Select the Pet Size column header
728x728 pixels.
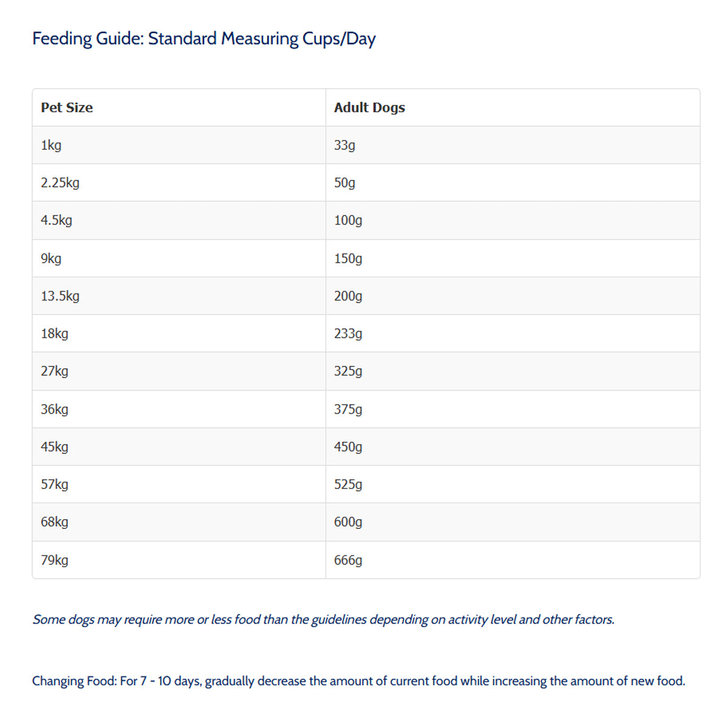click(x=67, y=108)
